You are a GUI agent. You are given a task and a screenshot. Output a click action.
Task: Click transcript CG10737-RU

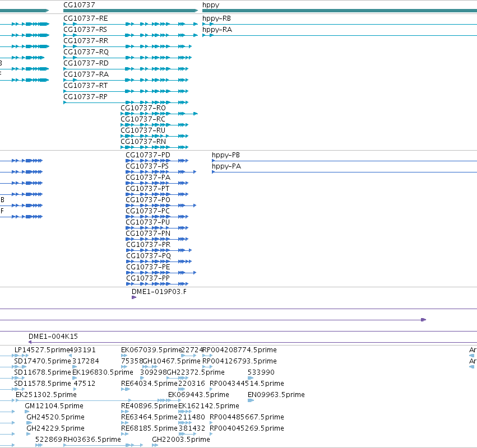[x=143, y=130]
